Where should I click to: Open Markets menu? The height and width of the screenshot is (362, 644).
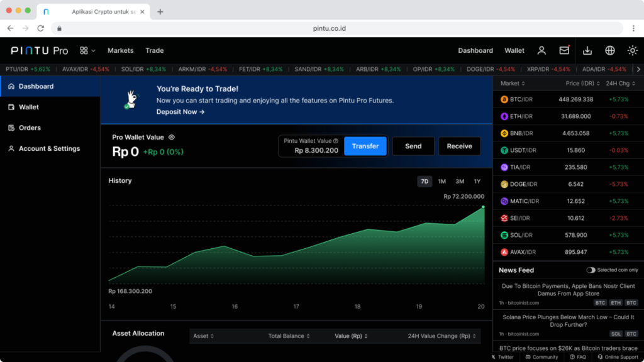120,50
